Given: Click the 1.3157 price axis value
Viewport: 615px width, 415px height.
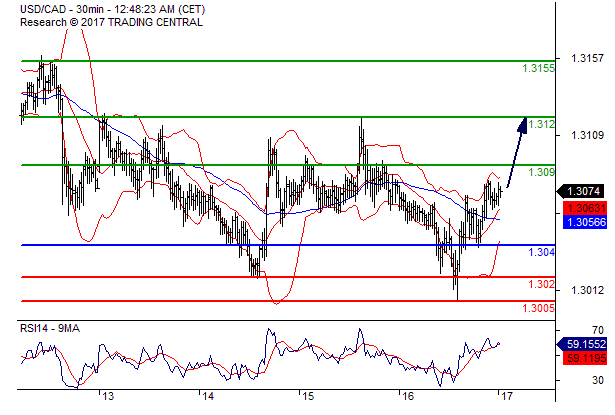Looking at the screenshot, I should click(x=587, y=58).
